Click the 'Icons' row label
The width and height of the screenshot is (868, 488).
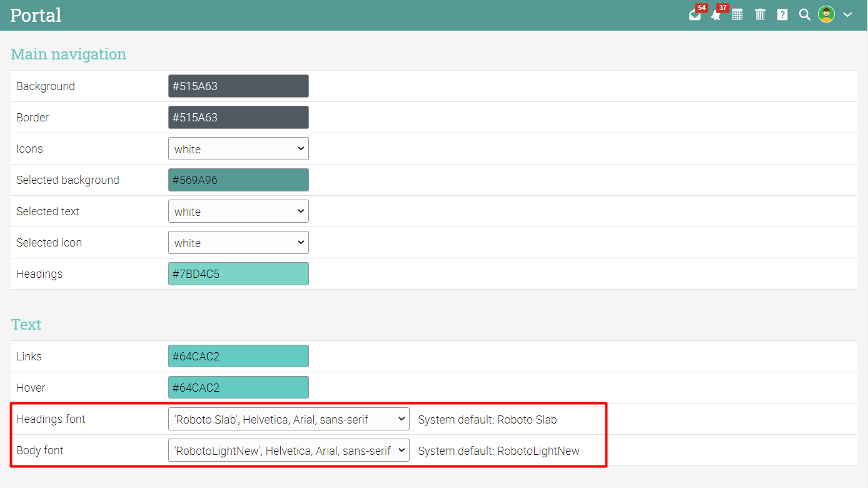point(29,149)
